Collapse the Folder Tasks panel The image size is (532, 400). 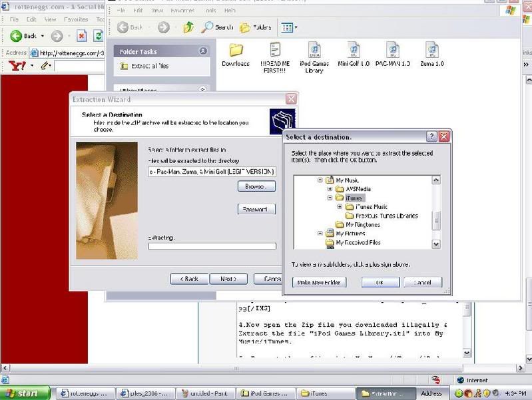pyautogui.click(x=203, y=51)
